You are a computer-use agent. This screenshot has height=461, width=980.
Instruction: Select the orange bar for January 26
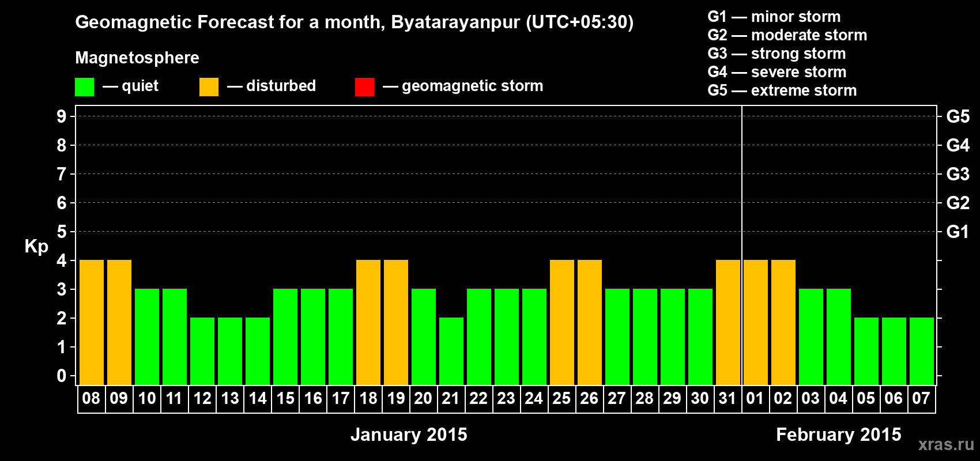[590, 322]
